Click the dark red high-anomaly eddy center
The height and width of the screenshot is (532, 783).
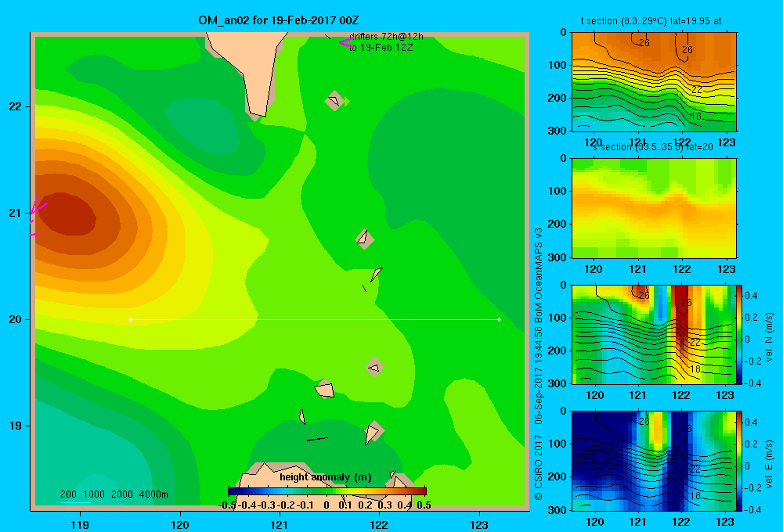67,214
